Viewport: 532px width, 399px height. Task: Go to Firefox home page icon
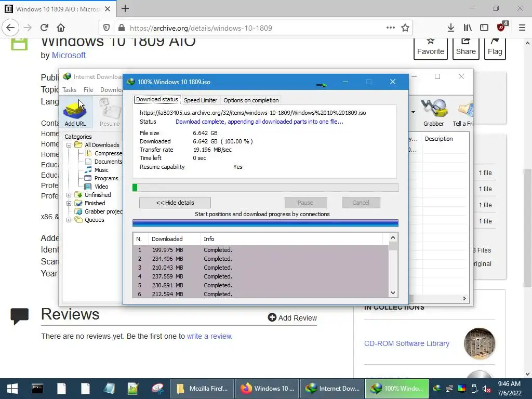point(61,28)
